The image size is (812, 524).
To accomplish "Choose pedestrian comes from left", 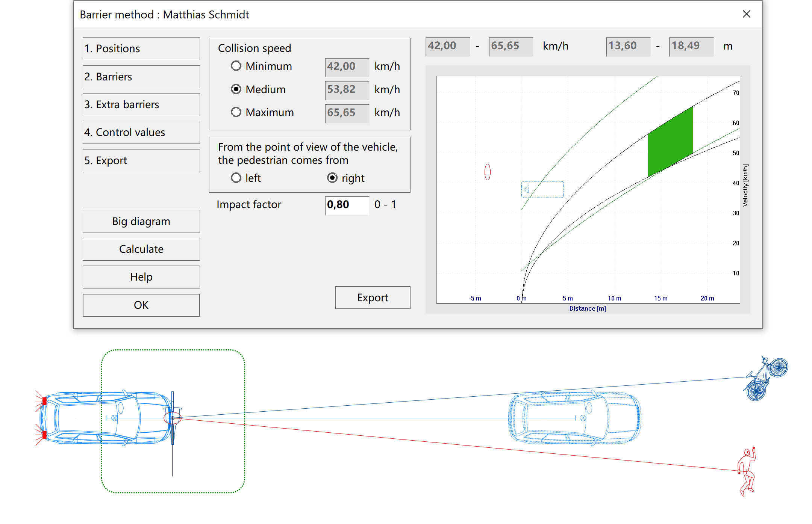I will point(236,178).
